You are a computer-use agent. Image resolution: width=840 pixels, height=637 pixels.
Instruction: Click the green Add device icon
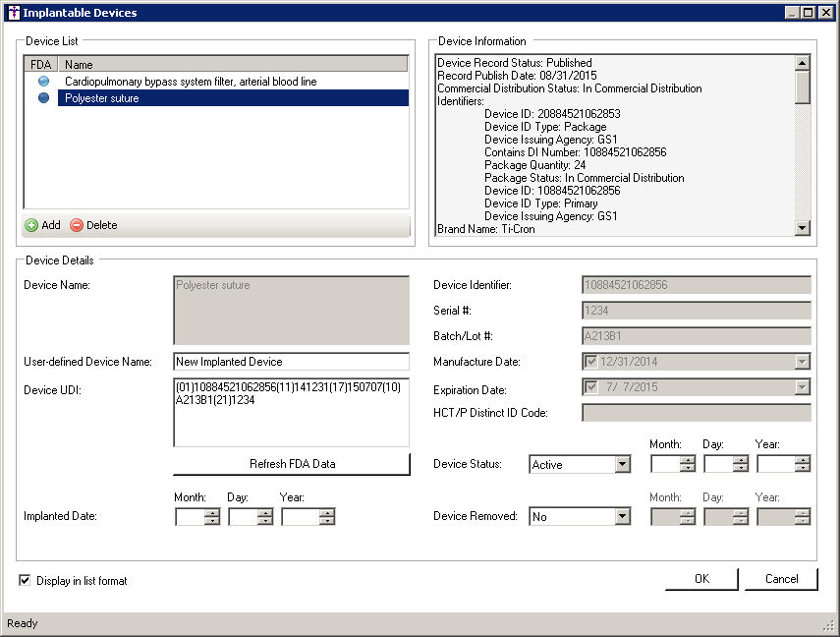(x=31, y=225)
